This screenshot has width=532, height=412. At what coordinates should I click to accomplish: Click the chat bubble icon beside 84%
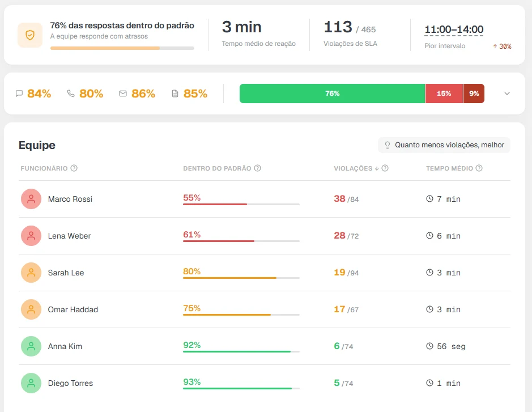[x=19, y=94]
